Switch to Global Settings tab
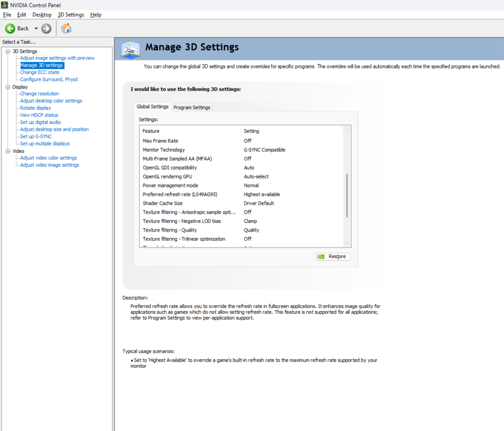 pos(153,106)
